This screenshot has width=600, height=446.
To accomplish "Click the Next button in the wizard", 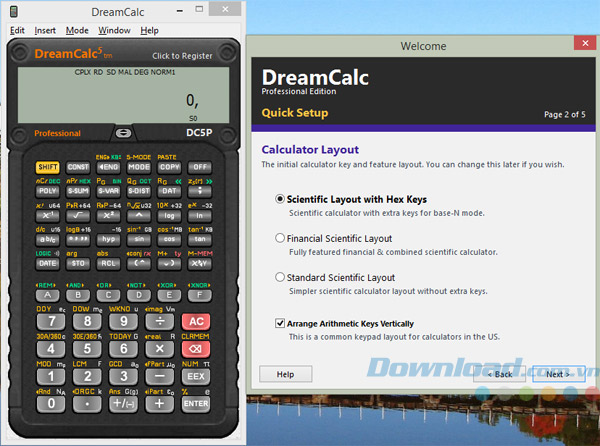I will point(559,374).
